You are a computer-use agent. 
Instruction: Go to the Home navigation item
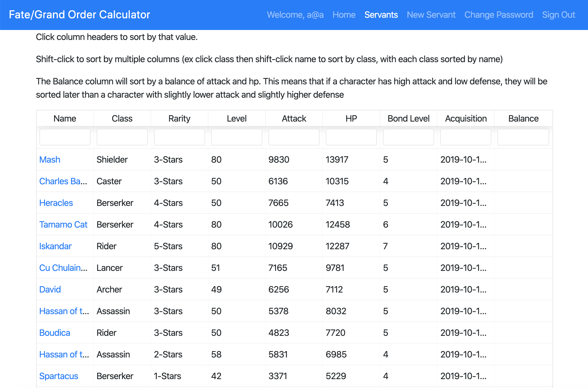[x=344, y=15]
